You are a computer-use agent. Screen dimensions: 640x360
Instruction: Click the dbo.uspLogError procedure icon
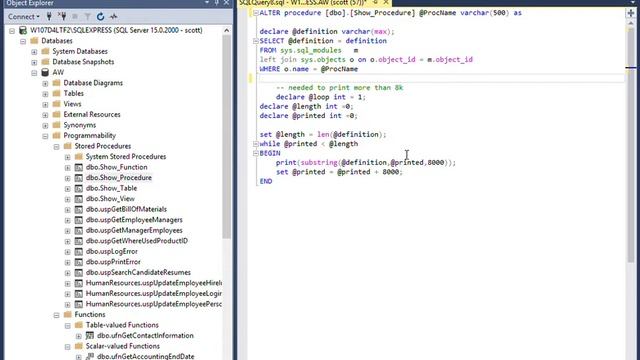(x=78, y=251)
